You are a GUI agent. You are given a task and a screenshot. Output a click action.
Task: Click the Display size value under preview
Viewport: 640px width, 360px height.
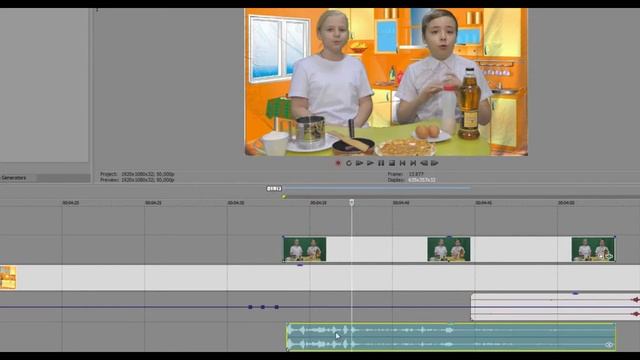click(422, 180)
